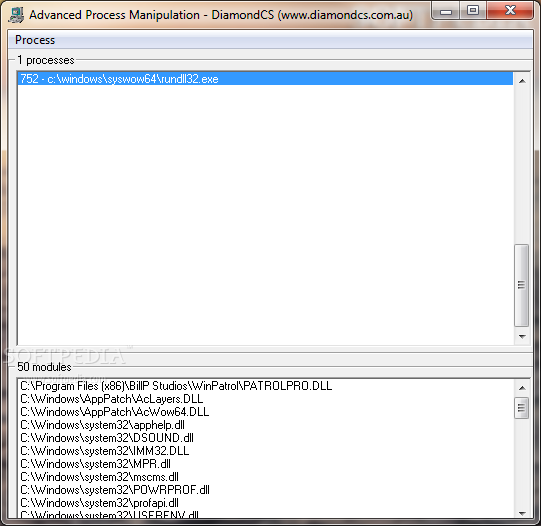Click module list scroll down arrow
This screenshot has width=541, height=526.
pos(522,513)
